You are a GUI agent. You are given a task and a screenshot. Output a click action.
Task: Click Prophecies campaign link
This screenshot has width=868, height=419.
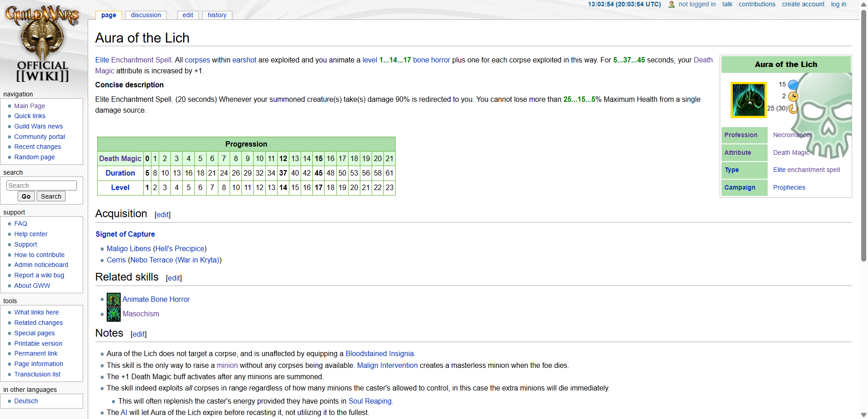point(789,187)
